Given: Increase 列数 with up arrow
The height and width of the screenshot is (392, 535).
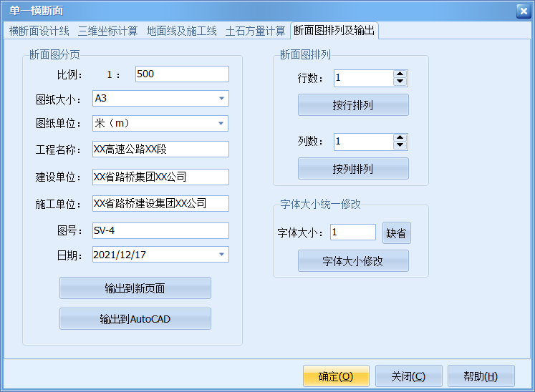Looking at the screenshot, I should [400, 138].
